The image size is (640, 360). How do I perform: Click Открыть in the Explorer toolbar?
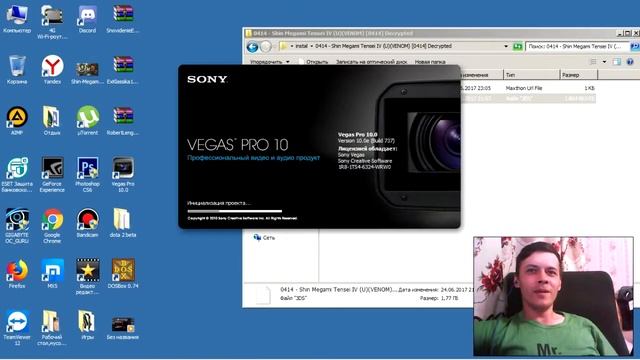coord(313,62)
